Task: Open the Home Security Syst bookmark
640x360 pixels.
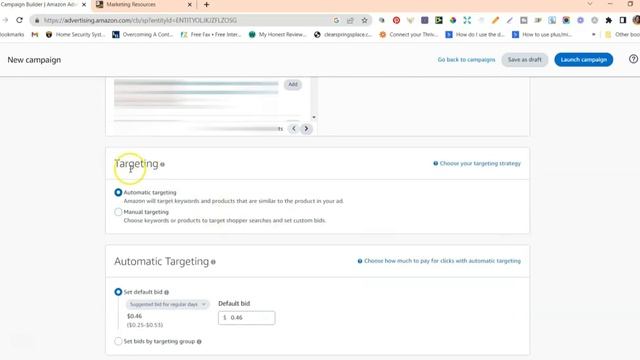Action: 76,35
